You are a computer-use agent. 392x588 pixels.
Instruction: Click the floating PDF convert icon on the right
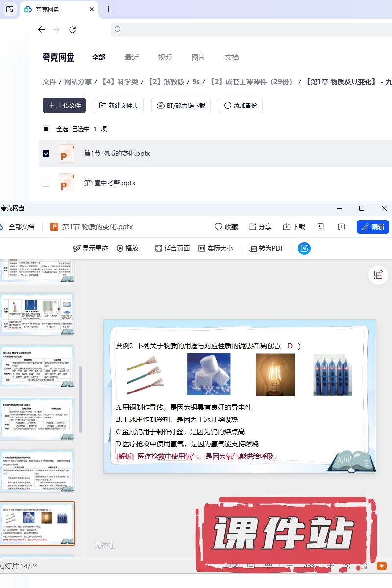378,275
